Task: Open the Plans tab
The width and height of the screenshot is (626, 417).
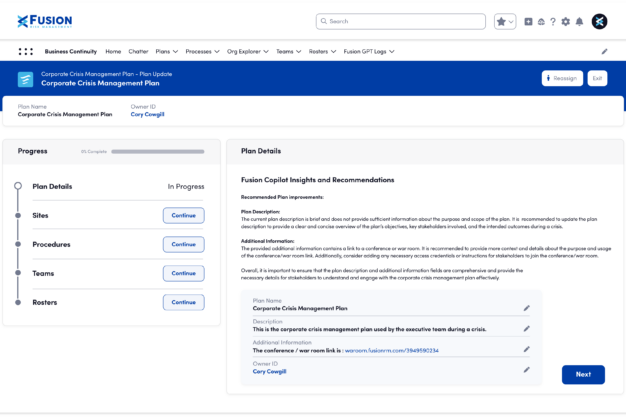Action: point(162,52)
